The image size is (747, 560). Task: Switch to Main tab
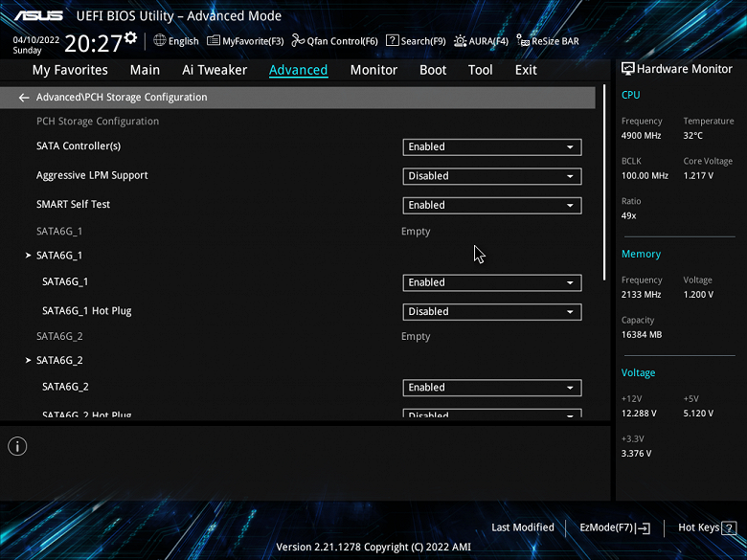tap(145, 70)
